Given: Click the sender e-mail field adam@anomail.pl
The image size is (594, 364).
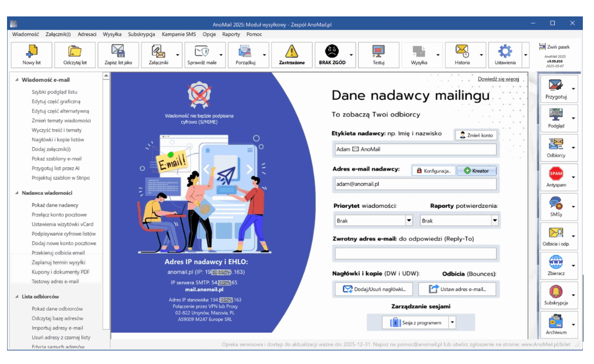Looking at the screenshot, I should (x=416, y=184).
